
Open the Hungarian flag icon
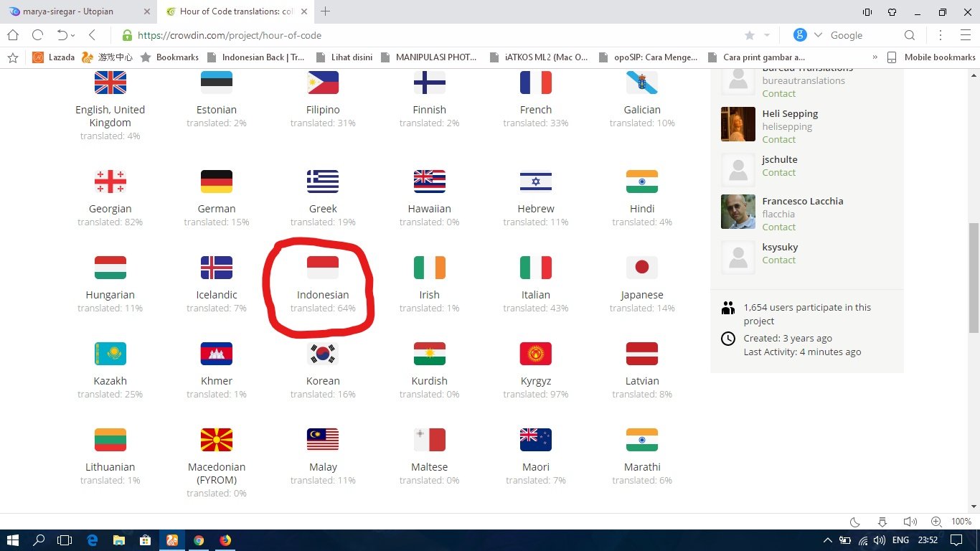[x=110, y=268]
